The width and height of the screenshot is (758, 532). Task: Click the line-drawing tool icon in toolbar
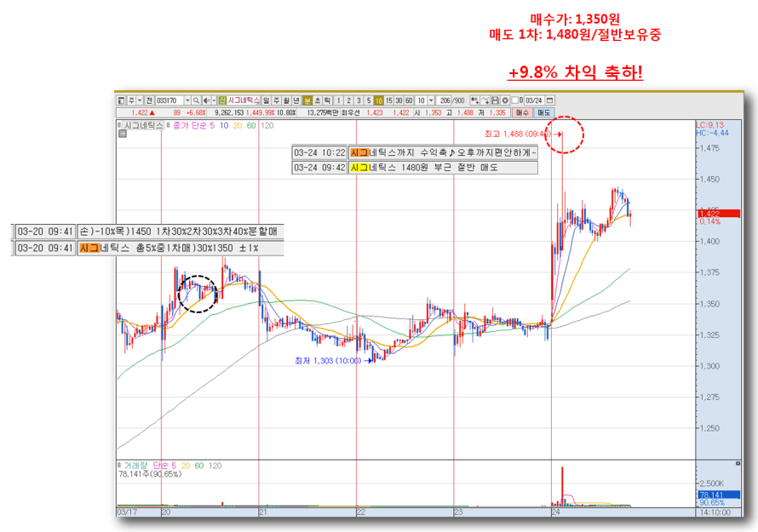coord(485,100)
